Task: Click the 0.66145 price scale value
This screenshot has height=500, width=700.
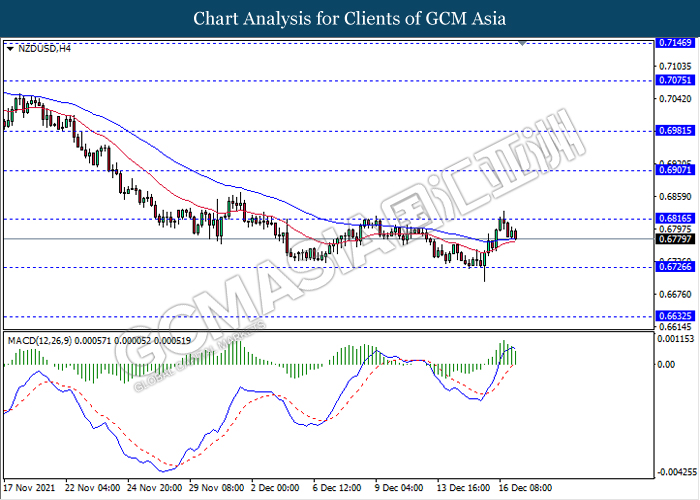Action: (675, 326)
